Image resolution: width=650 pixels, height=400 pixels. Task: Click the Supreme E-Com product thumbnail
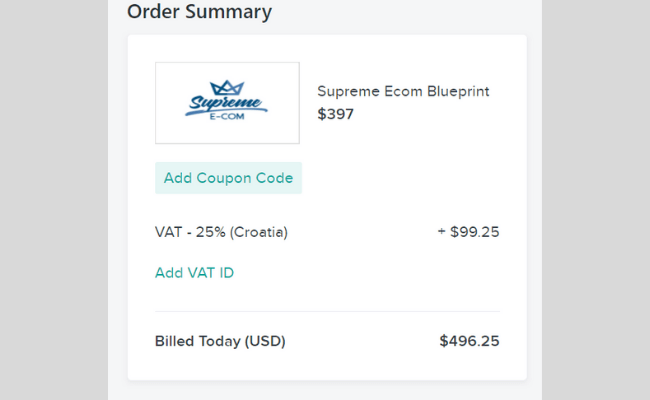227,103
